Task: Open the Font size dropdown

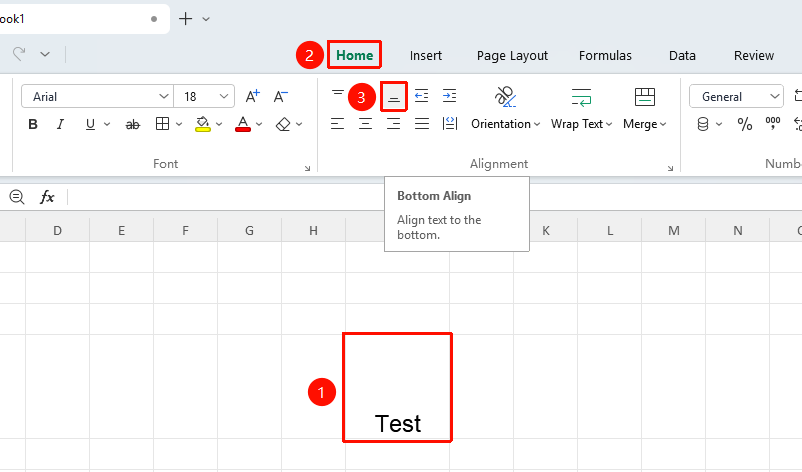Action: coord(224,96)
